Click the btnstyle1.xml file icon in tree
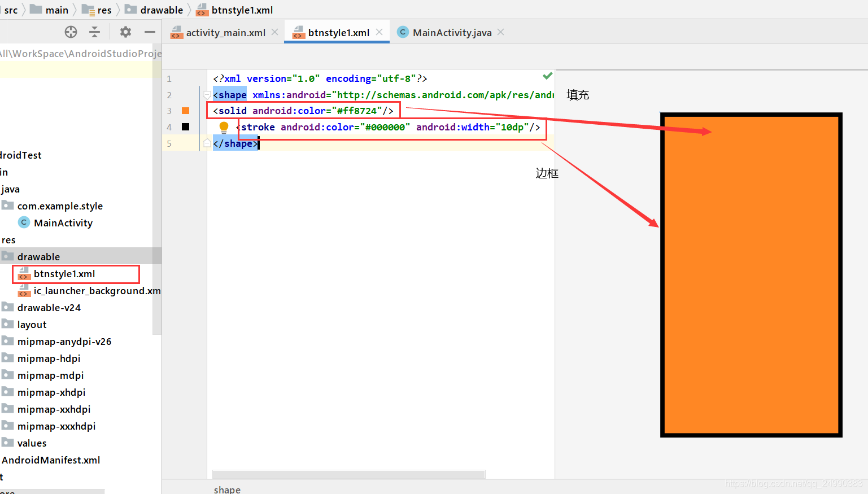868x494 pixels. point(24,273)
